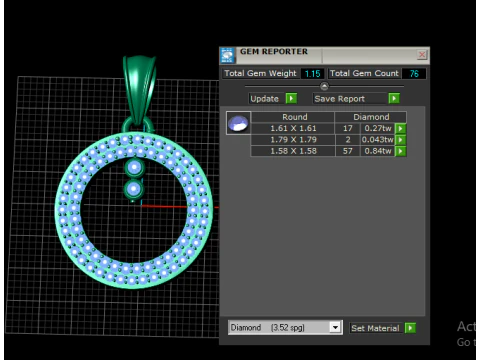This screenshot has width=480, height=360.
Task: Click the Total Gem Count label
Action: [x=364, y=73]
